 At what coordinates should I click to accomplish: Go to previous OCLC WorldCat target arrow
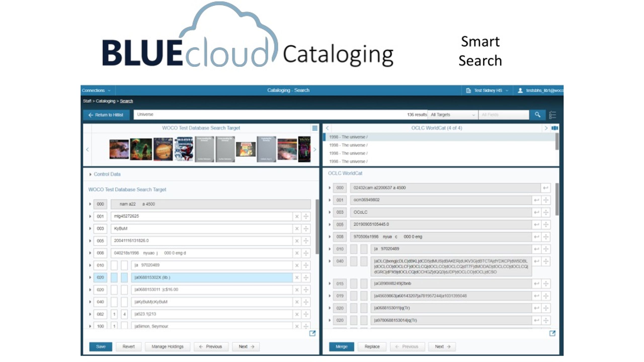[327, 128]
